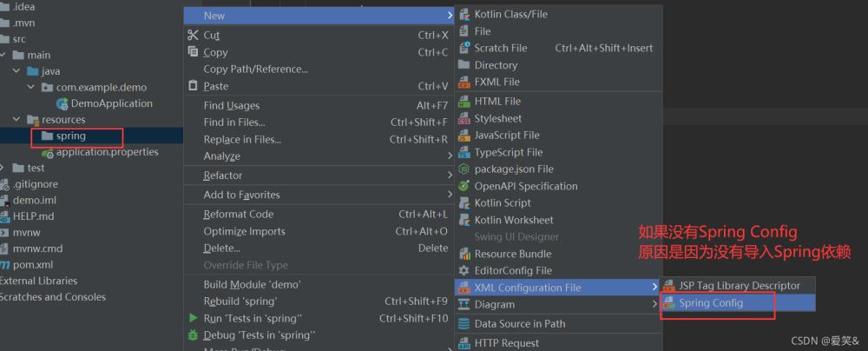The width and height of the screenshot is (868, 351).
Task: Click the Data Source in Path icon
Action: coord(464,324)
